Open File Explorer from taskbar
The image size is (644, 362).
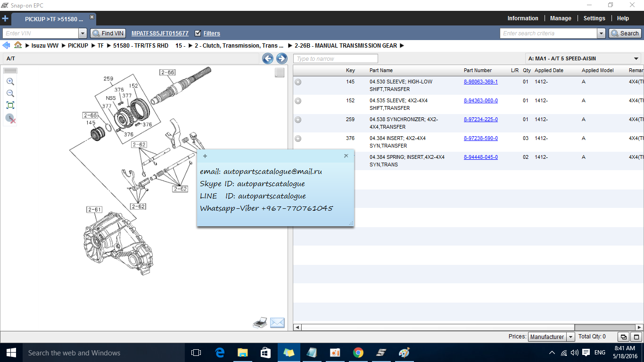243,353
